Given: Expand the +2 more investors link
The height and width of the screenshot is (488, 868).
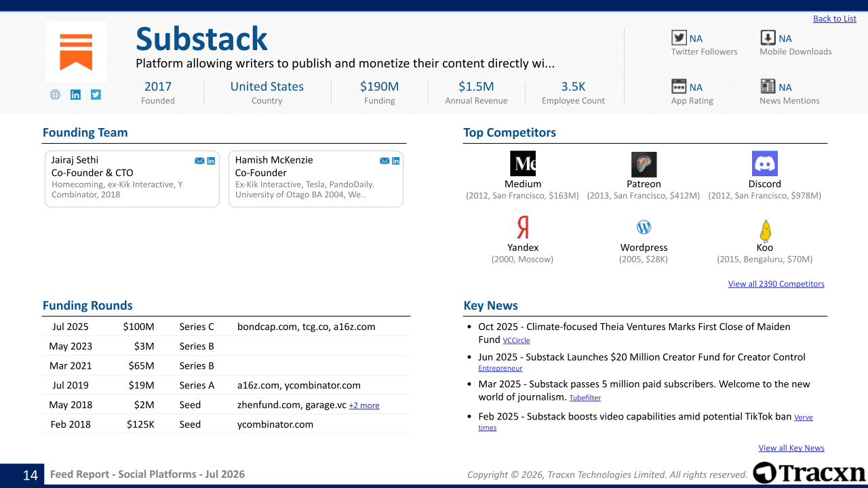Looking at the screenshot, I should tap(364, 405).
